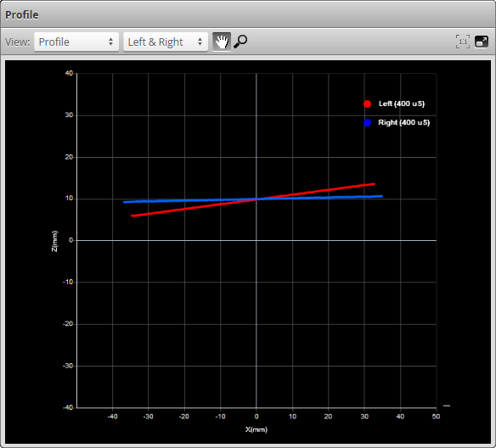The image size is (496, 448).
Task: Click the Profile panel title bar
Action: click(248, 15)
